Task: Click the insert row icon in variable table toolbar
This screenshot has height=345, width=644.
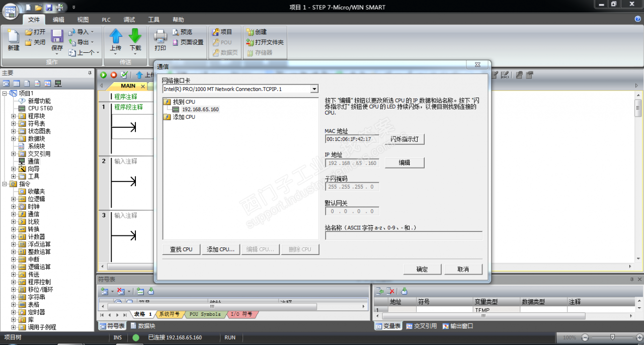Action: pyautogui.click(x=380, y=291)
